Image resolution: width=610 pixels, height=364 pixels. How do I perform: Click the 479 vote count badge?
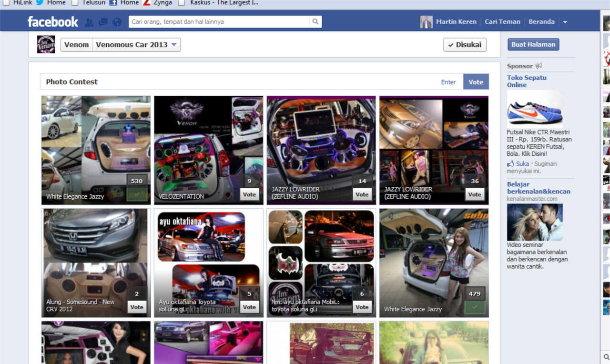click(x=475, y=293)
